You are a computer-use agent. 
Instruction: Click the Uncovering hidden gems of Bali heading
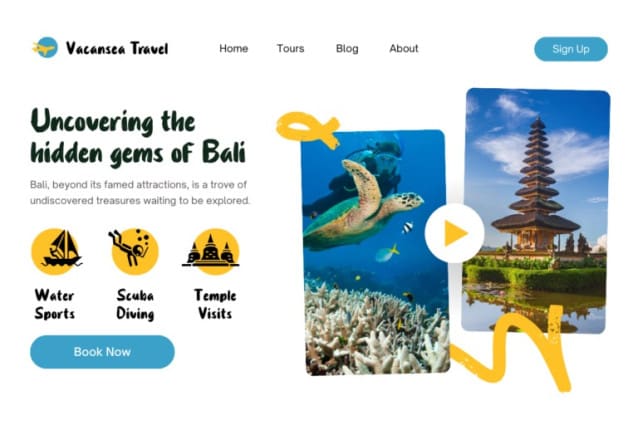(138, 137)
